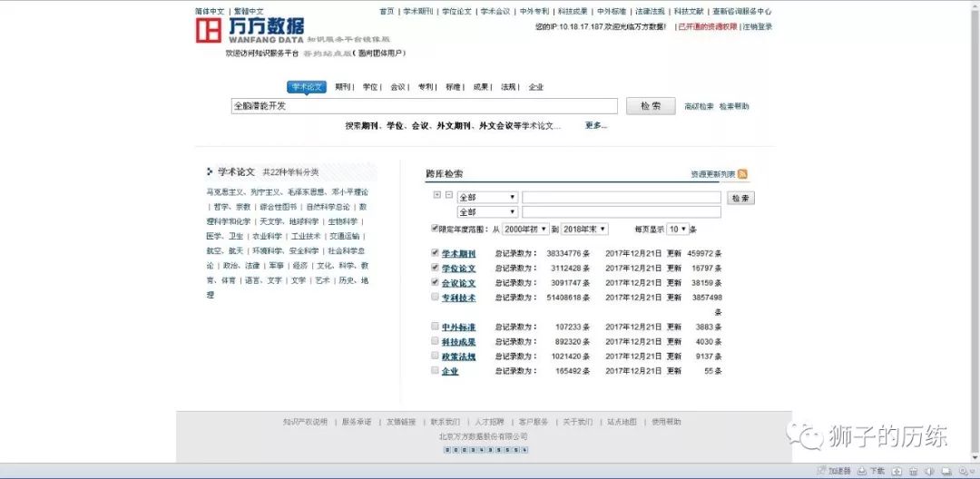Select the 期刊 search tab
980x479 pixels.
click(x=342, y=87)
